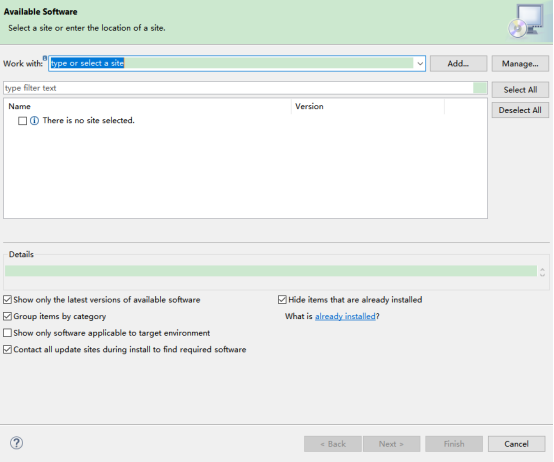This screenshot has width=554, height=462.
Task: Click the Deselect All button
Action: coord(520,110)
